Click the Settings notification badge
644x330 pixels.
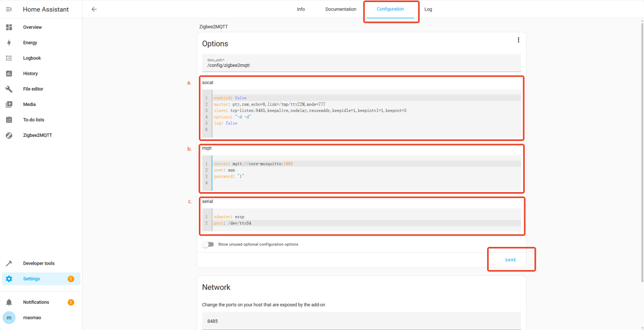71,279
